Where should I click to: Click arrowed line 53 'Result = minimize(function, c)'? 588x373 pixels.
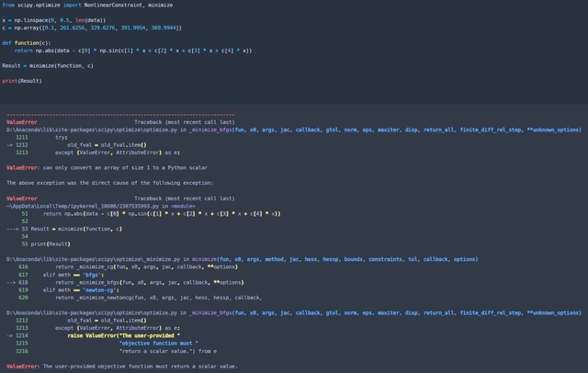64,229
